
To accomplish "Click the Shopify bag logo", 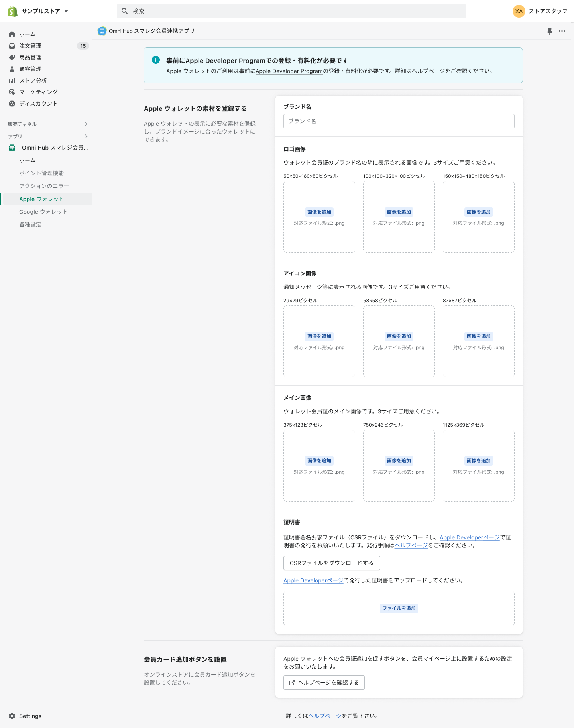I will 13,11.
